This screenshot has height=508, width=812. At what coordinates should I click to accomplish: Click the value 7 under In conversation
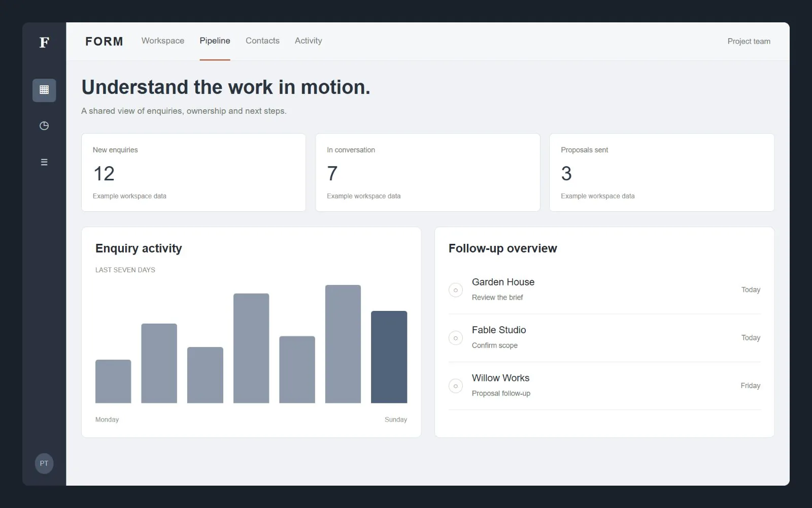pyautogui.click(x=332, y=174)
